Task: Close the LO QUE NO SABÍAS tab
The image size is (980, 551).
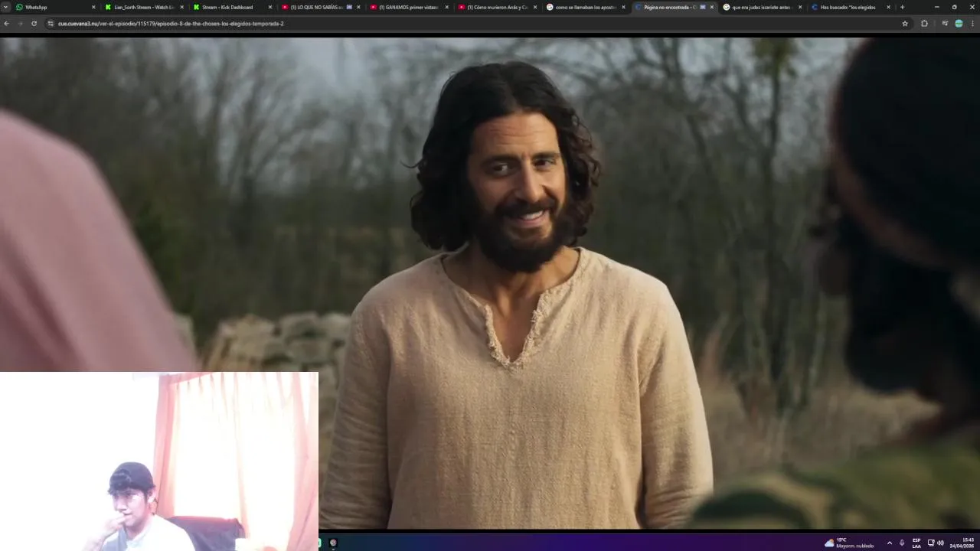Action: pyautogui.click(x=358, y=7)
